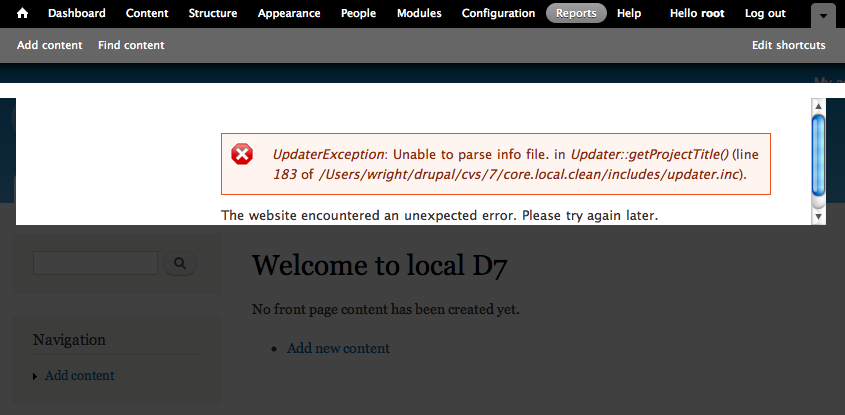Viewport: 845px width, 415px height.
Task: Open the Modules admin menu
Action: pos(419,13)
